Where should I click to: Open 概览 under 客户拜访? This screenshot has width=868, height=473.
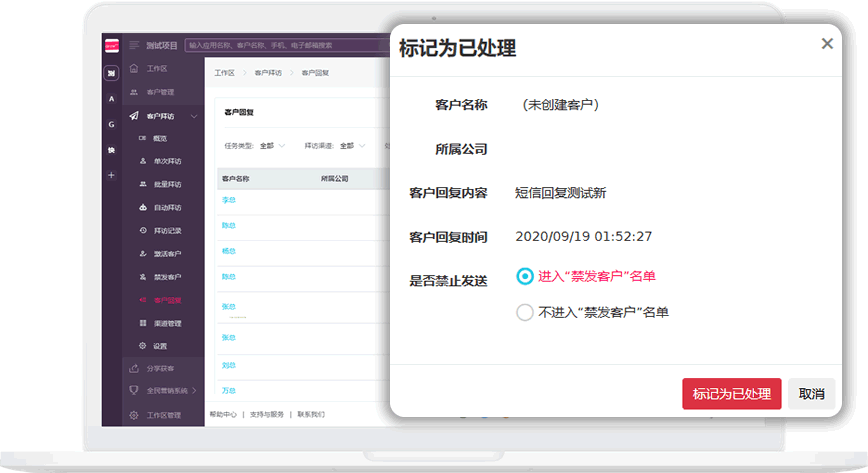160,138
